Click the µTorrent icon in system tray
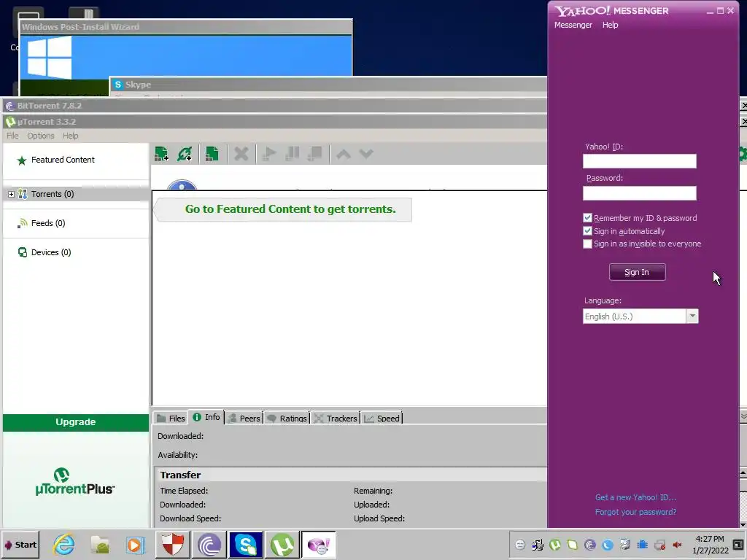Screen dimensions: 747x560 [555, 545]
